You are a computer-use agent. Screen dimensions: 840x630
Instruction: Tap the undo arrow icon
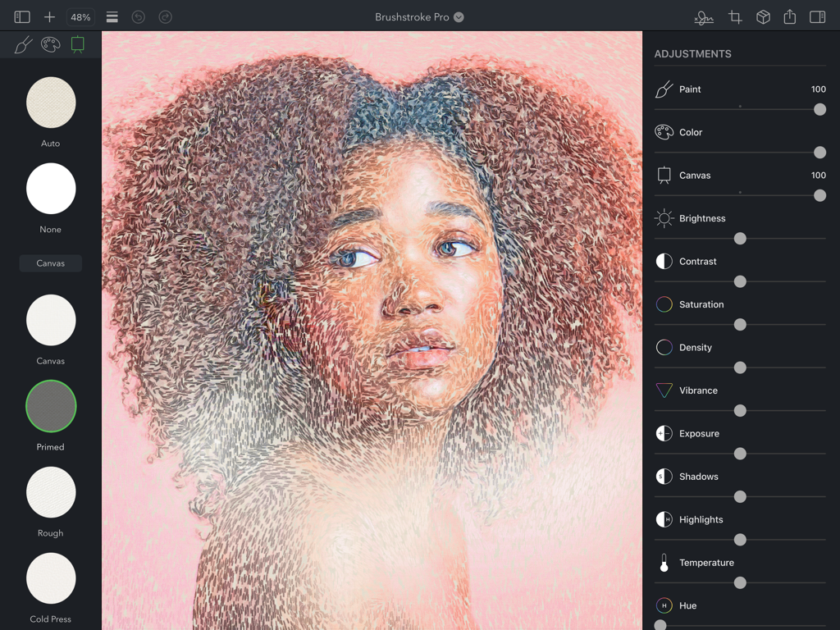(139, 16)
